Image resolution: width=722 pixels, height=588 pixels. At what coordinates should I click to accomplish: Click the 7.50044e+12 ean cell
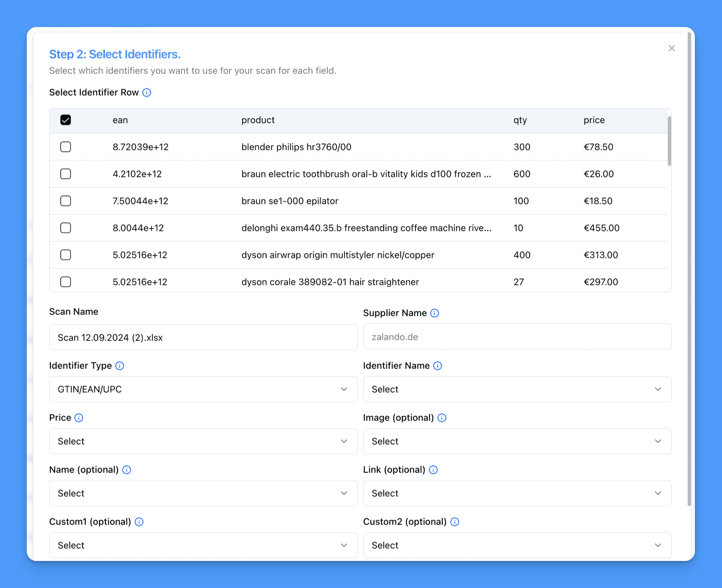pos(140,201)
